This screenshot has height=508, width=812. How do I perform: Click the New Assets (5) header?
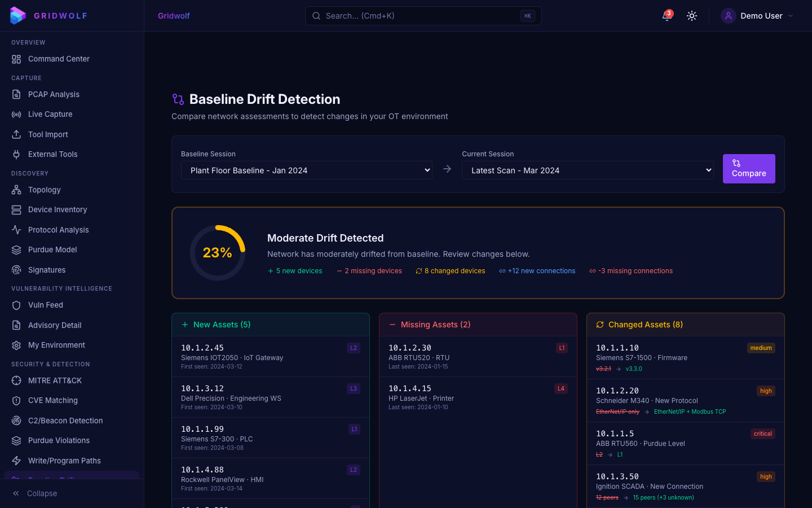pyautogui.click(x=271, y=325)
